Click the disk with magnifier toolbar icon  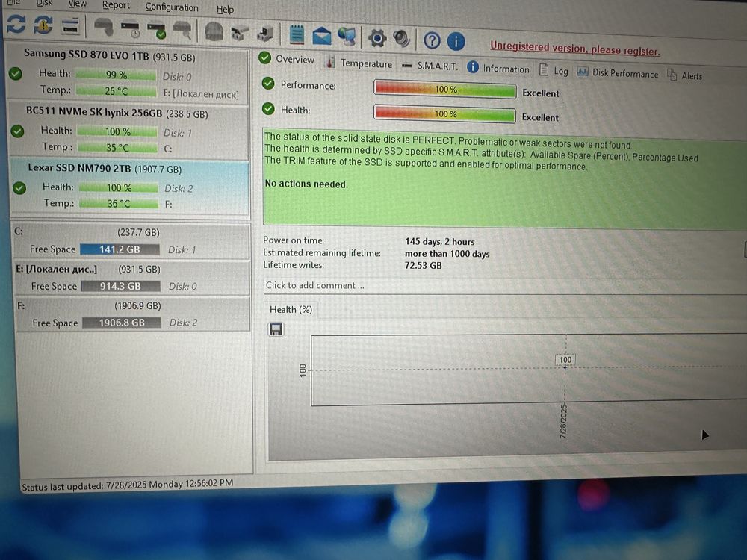182,31
